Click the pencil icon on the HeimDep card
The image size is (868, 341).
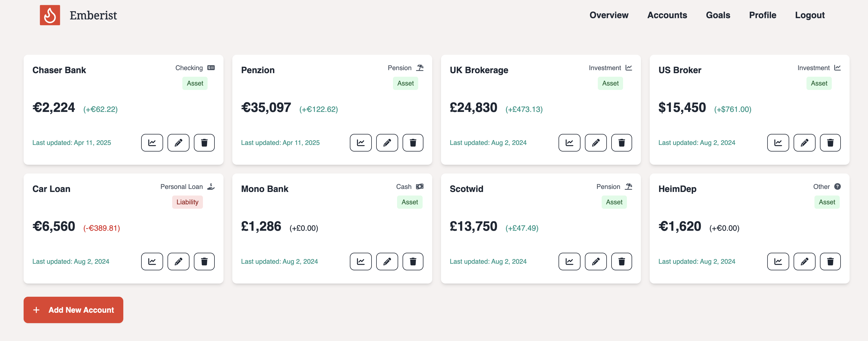804,262
